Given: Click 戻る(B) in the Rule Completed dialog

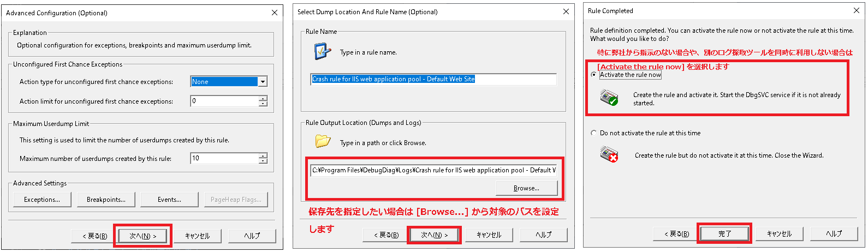Looking at the screenshot, I should pyautogui.click(x=676, y=234).
